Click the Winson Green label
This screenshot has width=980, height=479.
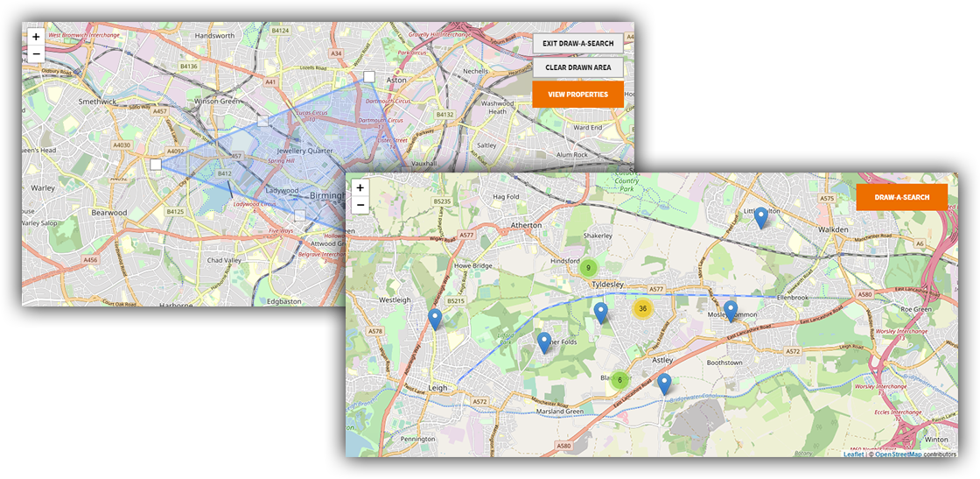coord(215,101)
